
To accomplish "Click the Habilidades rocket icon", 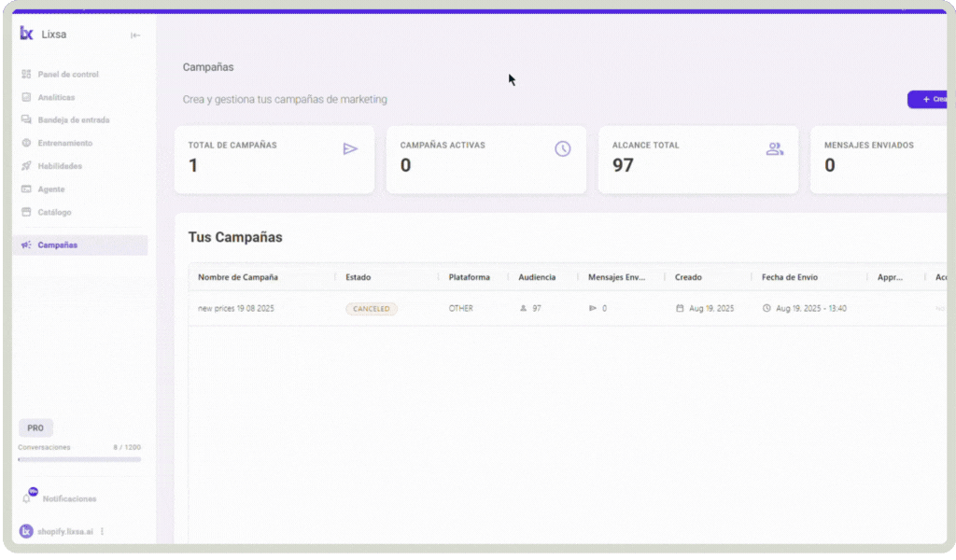I will coord(26,166).
